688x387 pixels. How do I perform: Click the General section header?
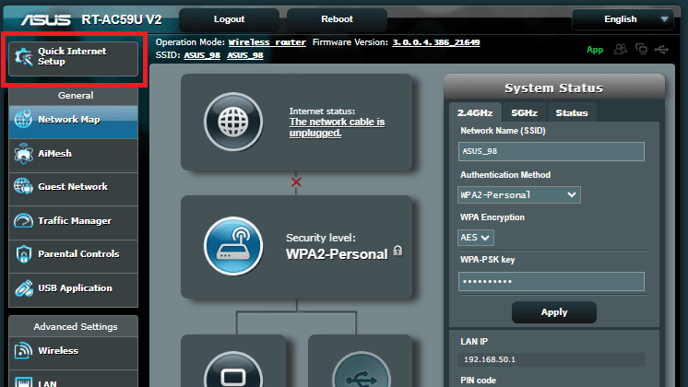tap(75, 95)
